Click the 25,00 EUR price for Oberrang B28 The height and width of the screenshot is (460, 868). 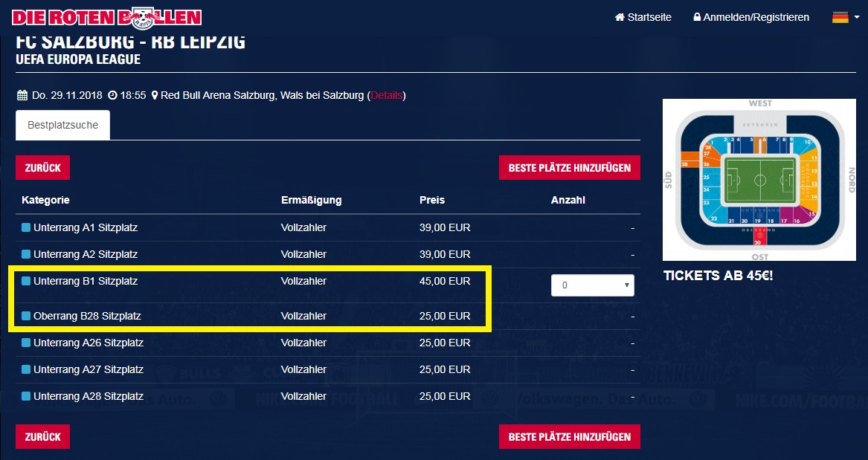click(x=445, y=316)
